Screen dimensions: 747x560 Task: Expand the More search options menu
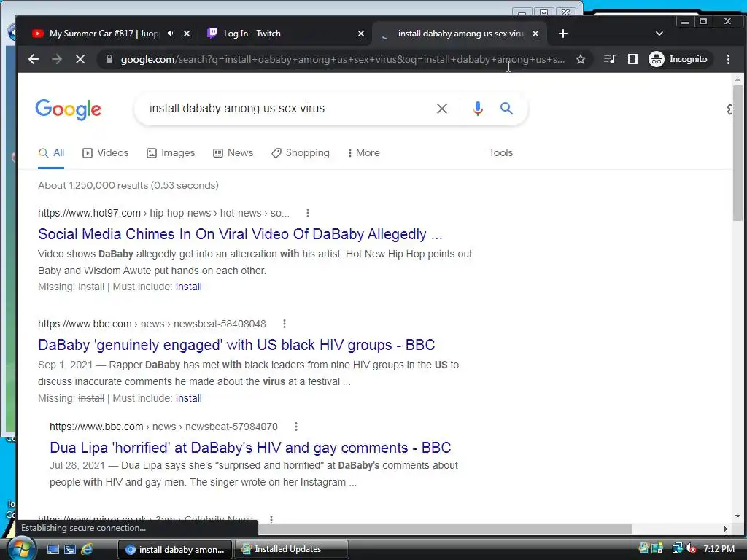pos(363,153)
